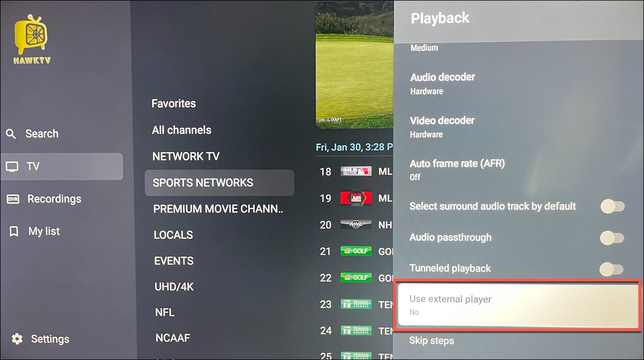Screen dimensions: 644x360
Task: Select the SPORTS NETWORKS category
Action: (219, 183)
